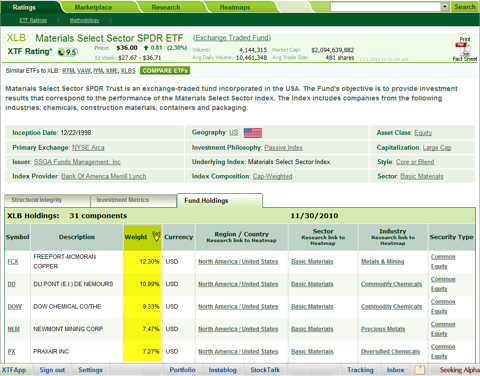
Task: Click the Exchange Traded Fund link
Action: point(232,38)
